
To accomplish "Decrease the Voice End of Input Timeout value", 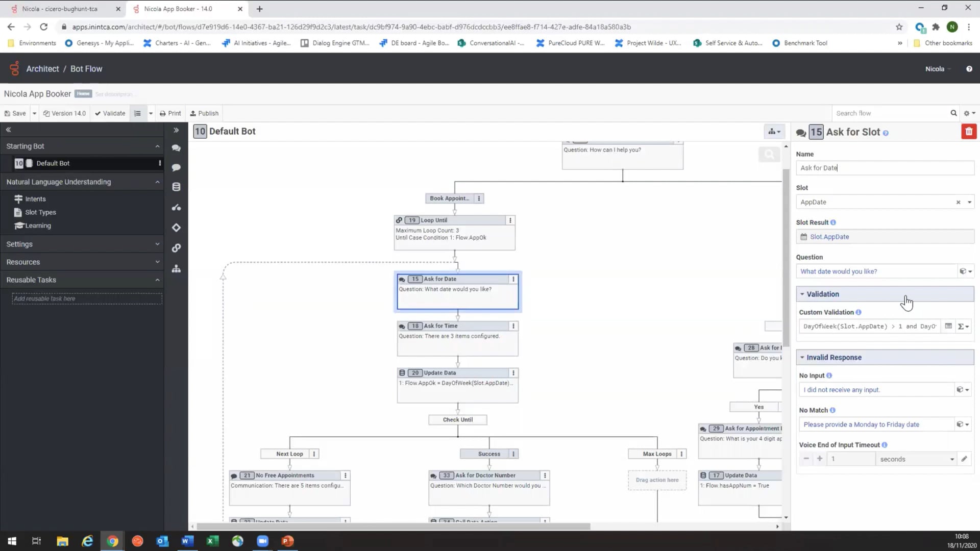I will pyautogui.click(x=806, y=459).
